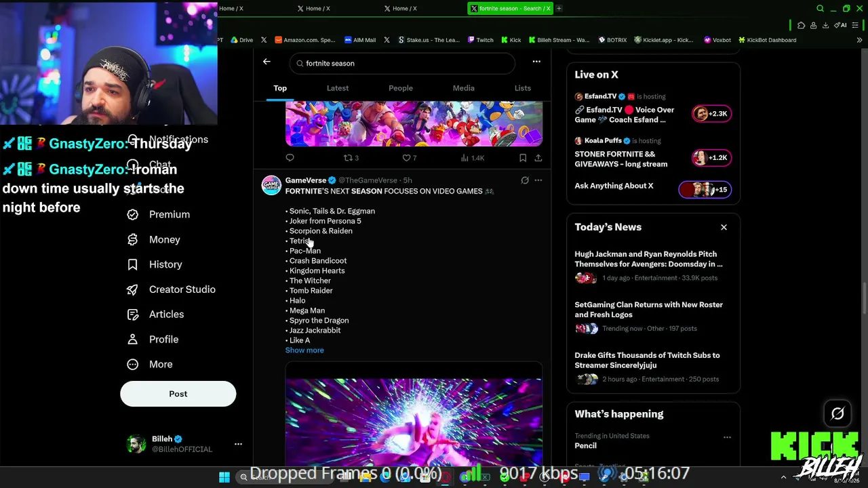This screenshot has width=868, height=488.
Task: Repost the tweet with 3 reposts
Action: pyautogui.click(x=351, y=158)
